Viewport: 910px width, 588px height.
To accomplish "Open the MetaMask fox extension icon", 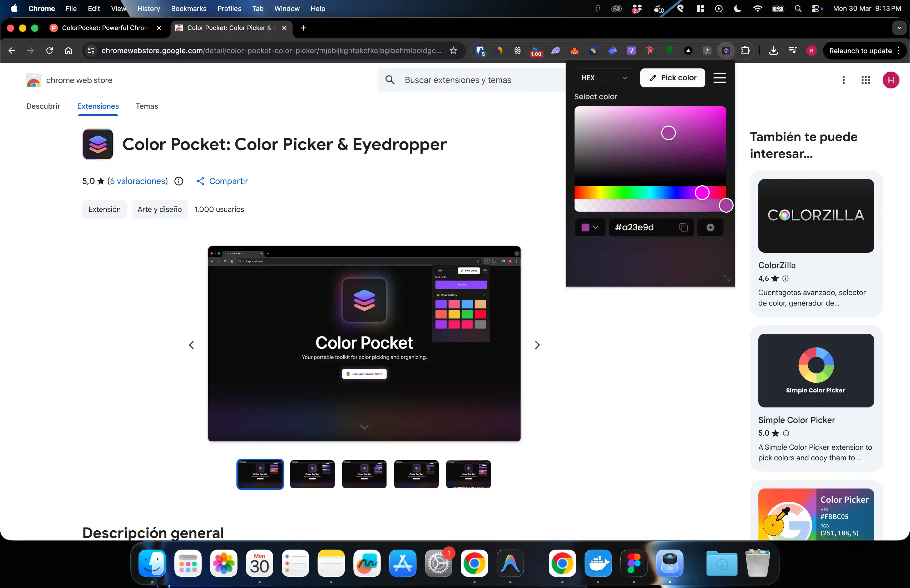I will 574,50.
